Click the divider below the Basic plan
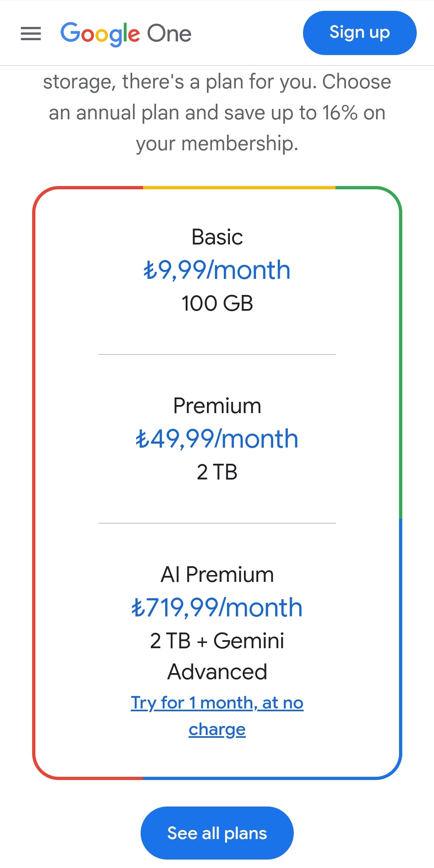The image size is (434, 868). coord(217,354)
